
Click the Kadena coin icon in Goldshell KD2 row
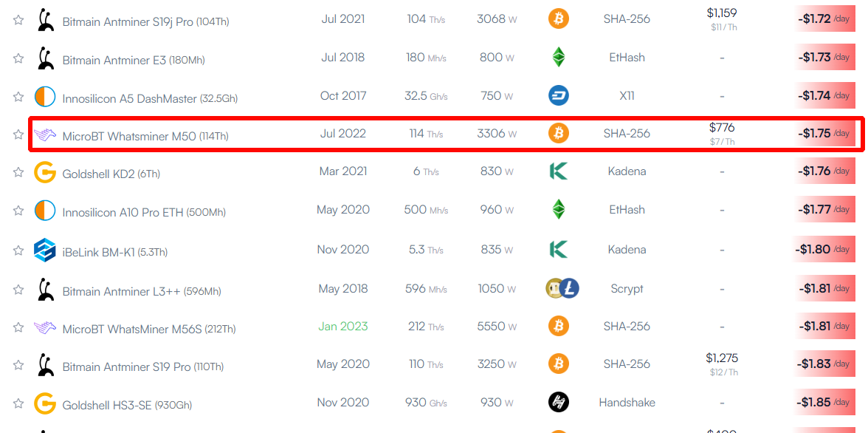pos(559,171)
